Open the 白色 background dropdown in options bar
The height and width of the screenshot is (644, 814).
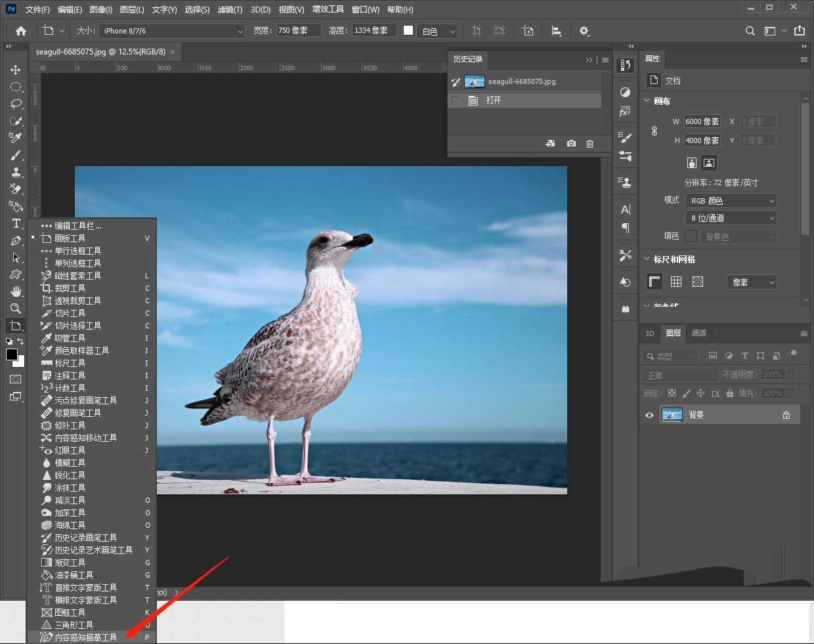438,31
